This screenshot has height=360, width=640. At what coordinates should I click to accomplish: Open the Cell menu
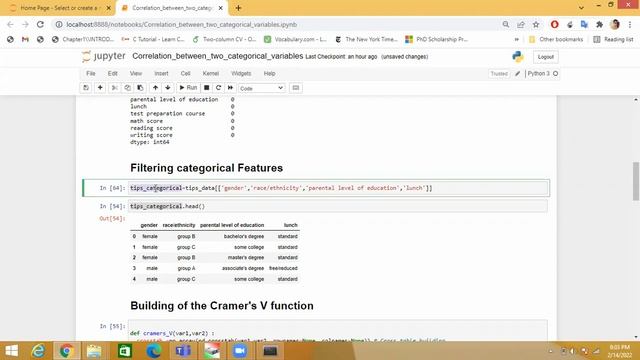[x=185, y=73]
